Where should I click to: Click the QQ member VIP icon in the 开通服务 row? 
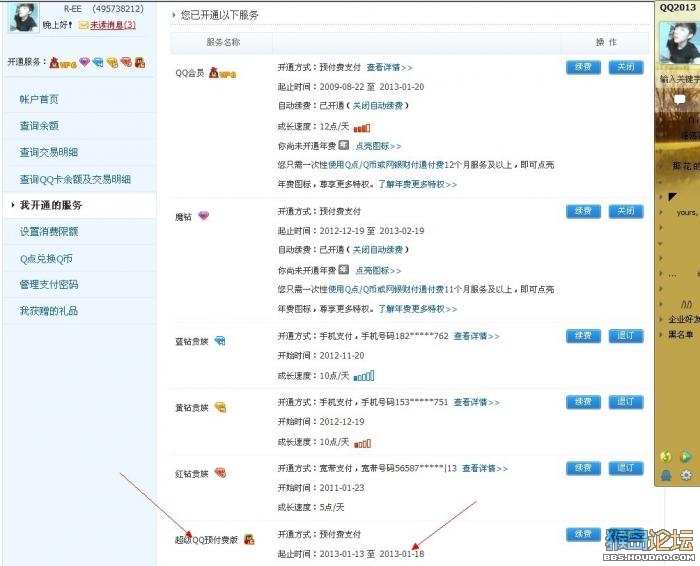(x=63, y=63)
